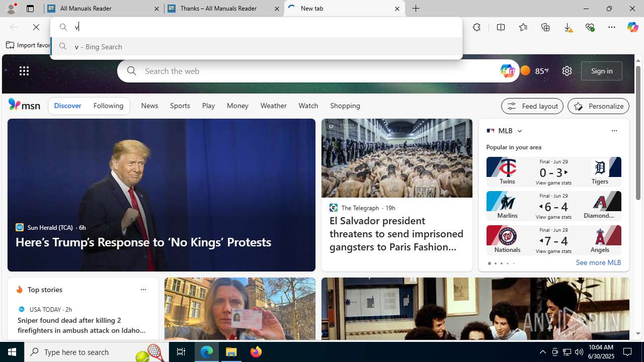Open File Explorer from taskbar
The image size is (644, 362).
pos(231,352)
